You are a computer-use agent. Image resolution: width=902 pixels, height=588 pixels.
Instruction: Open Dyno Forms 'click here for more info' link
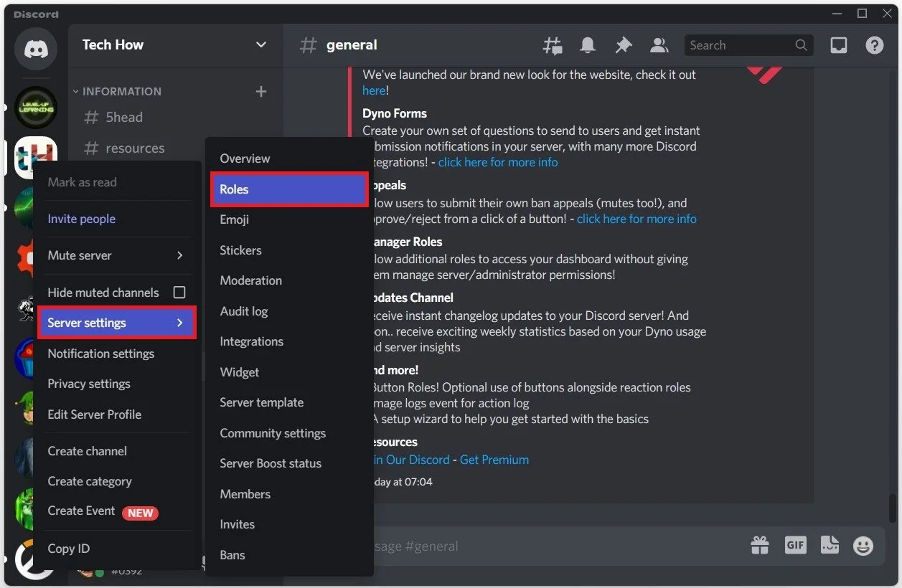[x=498, y=162]
